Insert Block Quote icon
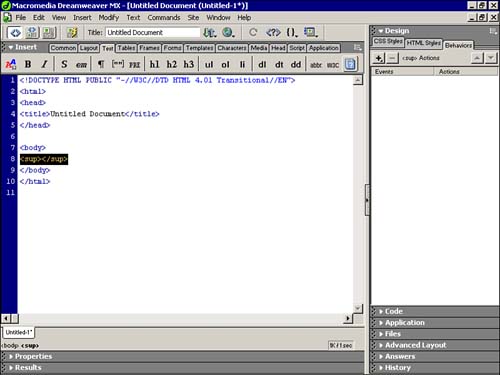Image resolution: width=500 pixels, height=375 pixels. click(x=117, y=64)
